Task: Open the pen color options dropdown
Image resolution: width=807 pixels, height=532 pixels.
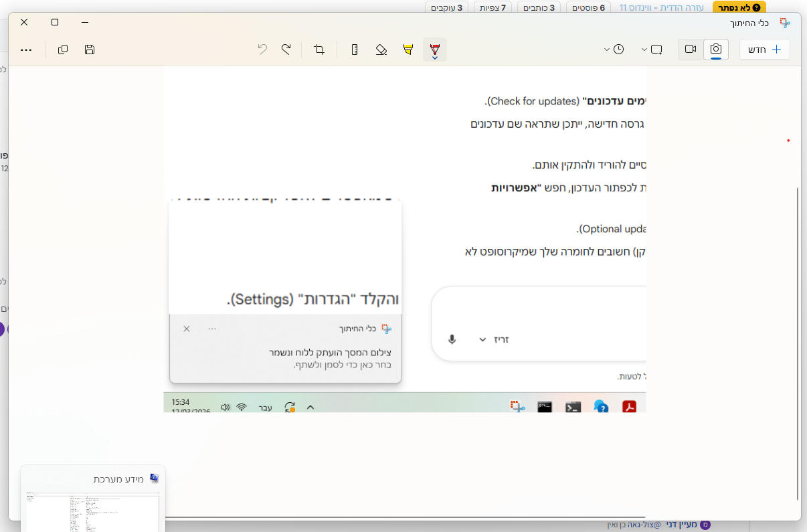Action: pyautogui.click(x=435, y=57)
